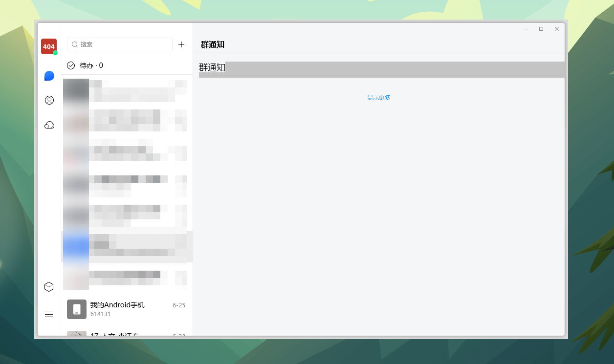Viewport: 614px width, 364px height.
Task: Open the Contacts sidebar icon
Action: pyautogui.click(x=49, y=100)
